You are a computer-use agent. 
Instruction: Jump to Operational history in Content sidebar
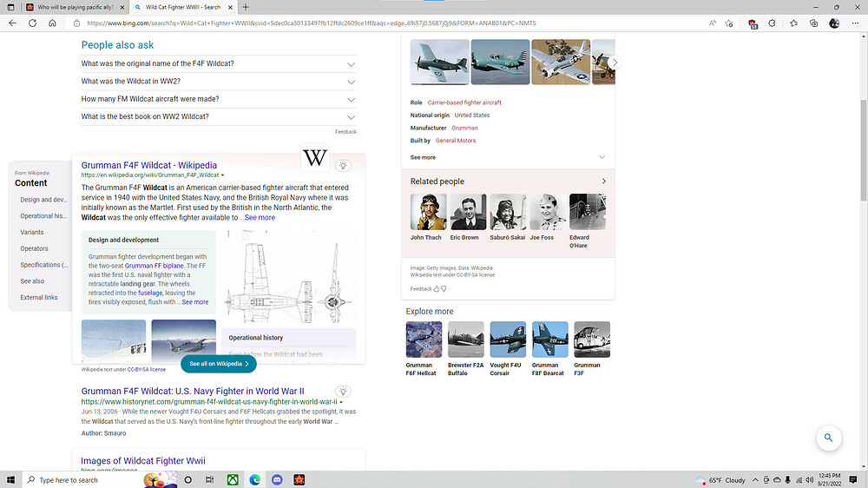[x=43, y=216]
